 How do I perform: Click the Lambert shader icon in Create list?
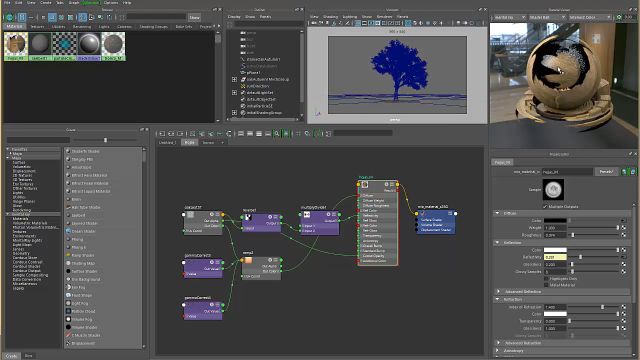pyautogui.click(x=68, y=215)
